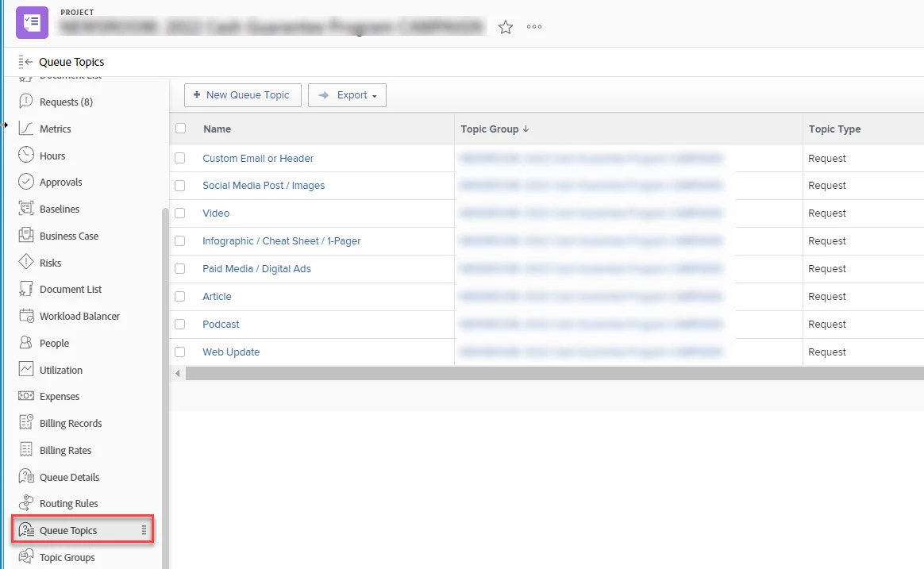The height and width of the screenshot is (569, 924).
Task: Open Requests (8) section
Action: click(x=66, y=102)
